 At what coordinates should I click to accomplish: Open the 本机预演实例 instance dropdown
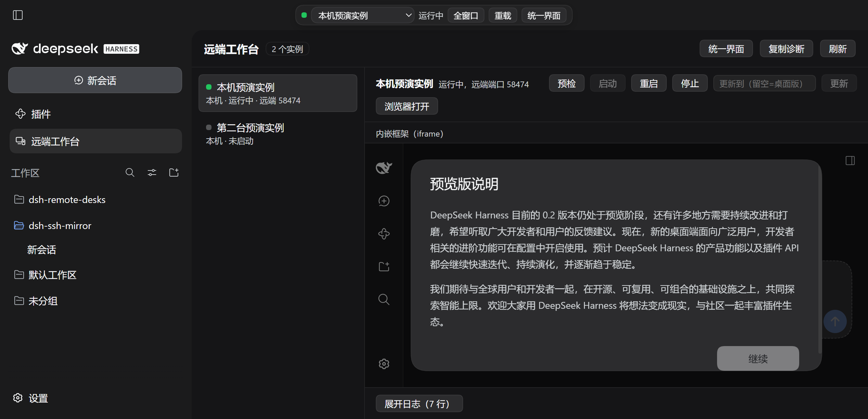[363, 15]
